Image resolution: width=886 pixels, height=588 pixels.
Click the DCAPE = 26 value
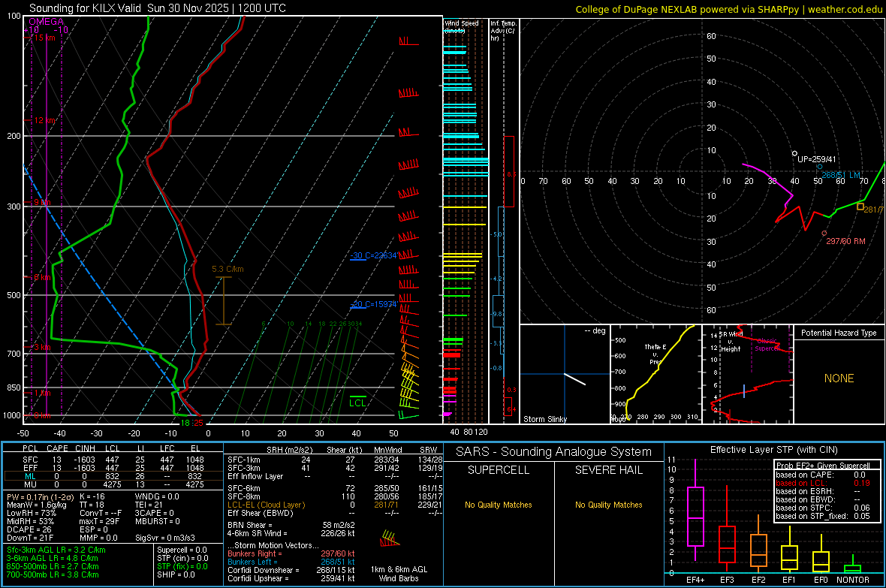point(29,529)
